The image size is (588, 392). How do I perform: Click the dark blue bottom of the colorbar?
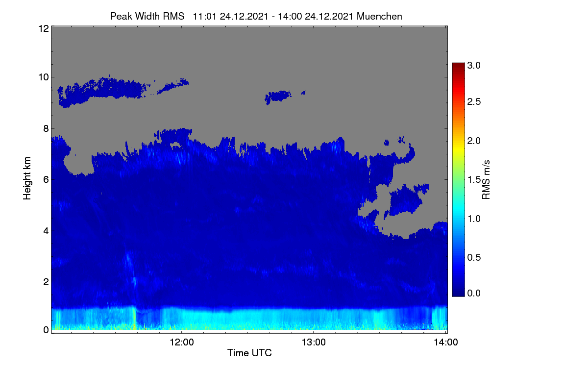coord(458,292)
